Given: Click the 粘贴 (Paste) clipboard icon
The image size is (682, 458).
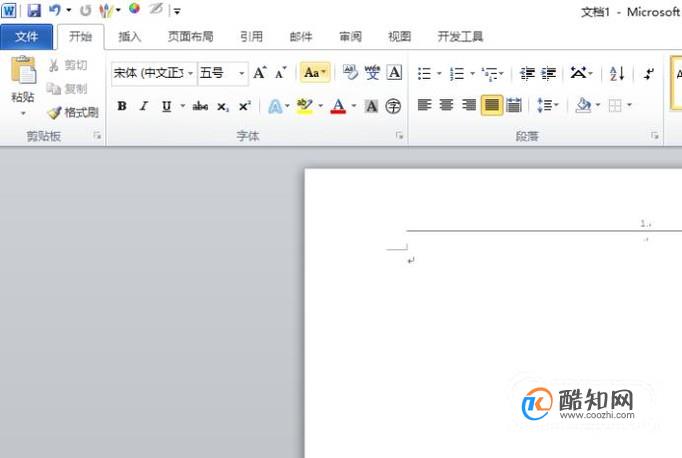Looking at the screenshot, I should (x=23, y=70).
